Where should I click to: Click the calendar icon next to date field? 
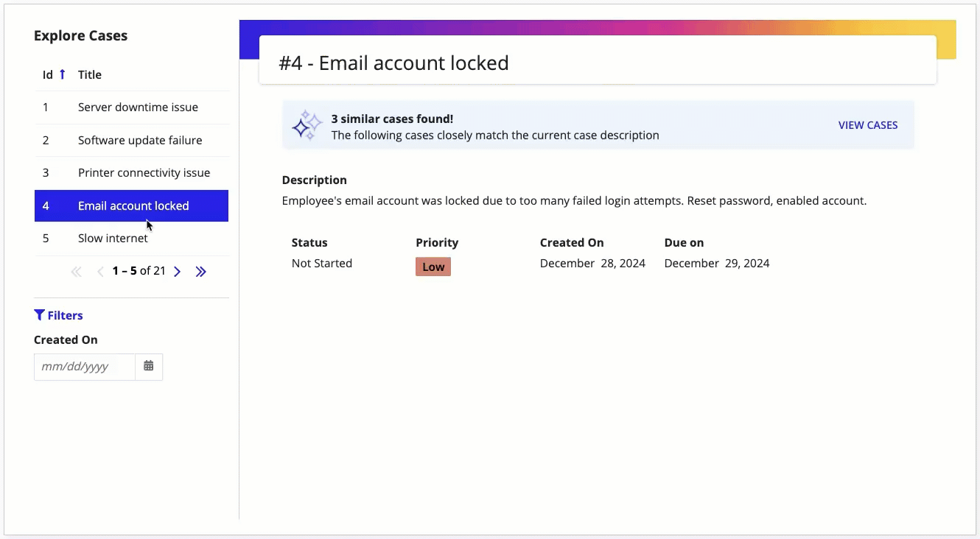click(x=149, y=366)
